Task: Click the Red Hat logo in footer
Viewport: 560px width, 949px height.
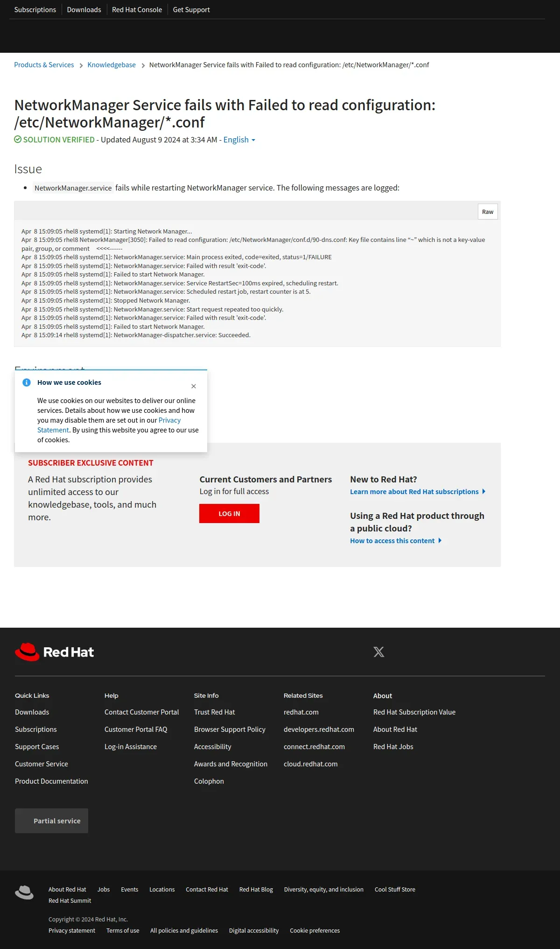Action: pos(54,652)
